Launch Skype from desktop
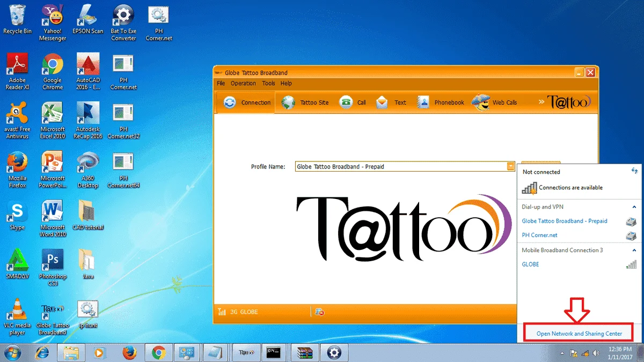Image resolution: width=644 pixels, height=362 pixels. [17, 215]
